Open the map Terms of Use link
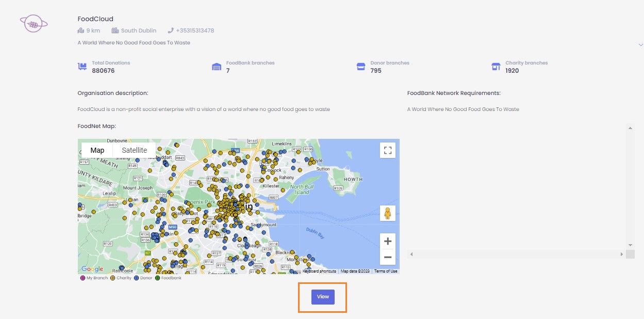Viewport: 644px width, 319px height. 386,271
